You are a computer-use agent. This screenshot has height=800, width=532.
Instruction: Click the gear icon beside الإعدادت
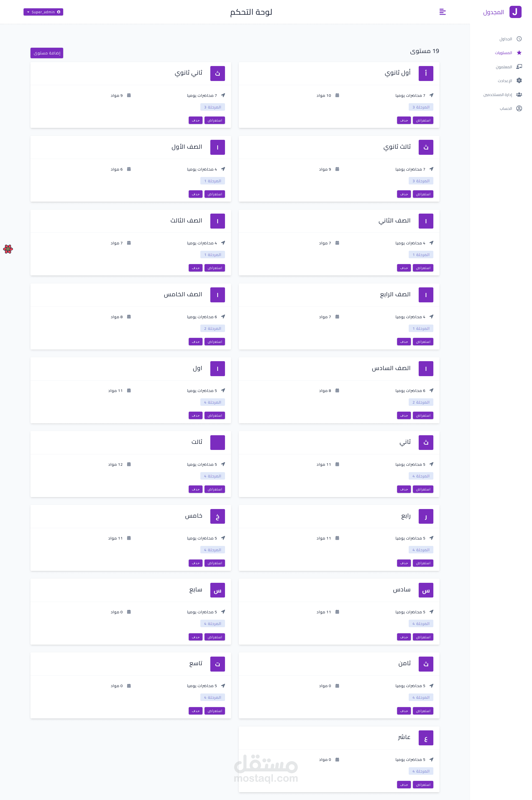[x=519, y=80]
